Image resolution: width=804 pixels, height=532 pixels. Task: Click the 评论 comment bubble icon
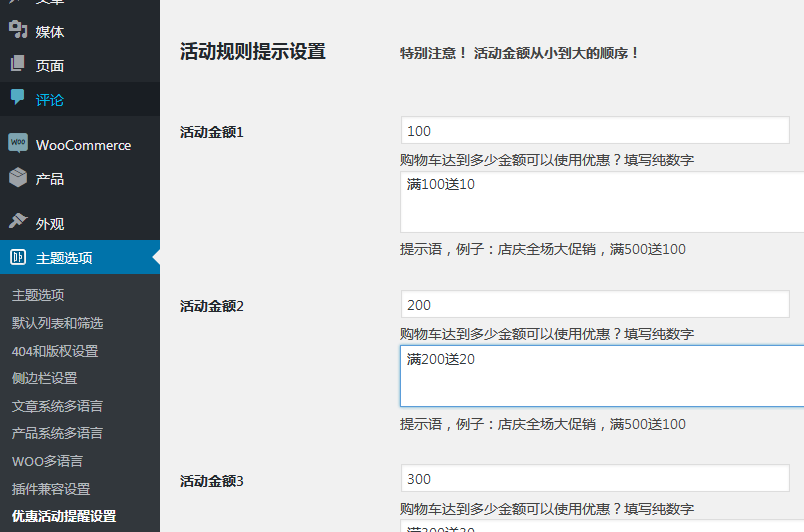[x=18, y=97]
